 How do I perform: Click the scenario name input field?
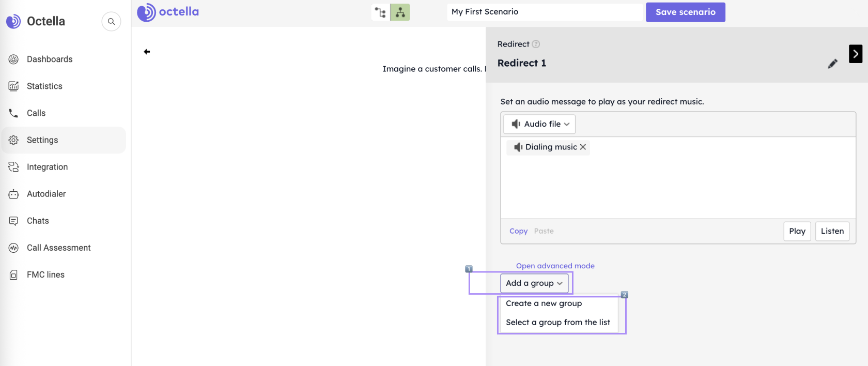(545, 12)
